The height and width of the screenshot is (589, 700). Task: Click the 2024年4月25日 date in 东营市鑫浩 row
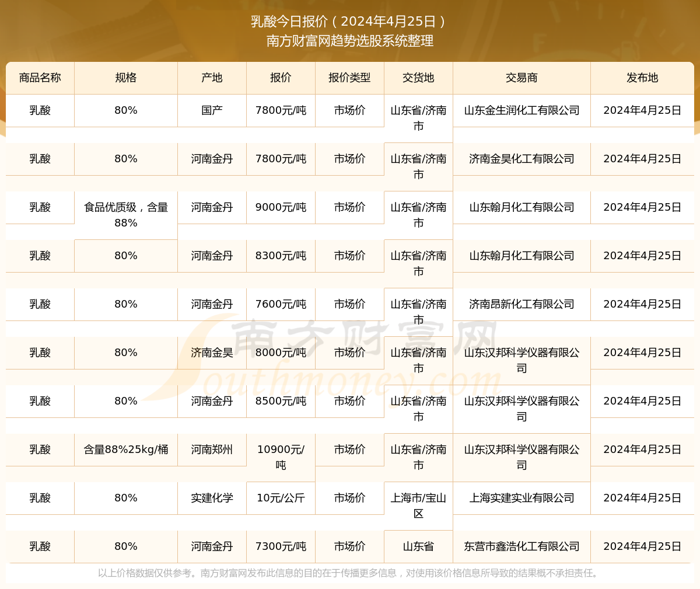click(x=642, y=546)
